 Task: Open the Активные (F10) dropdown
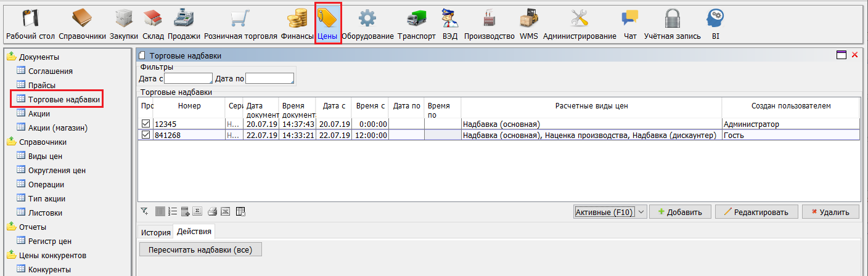pyautogui.click(x=610, y=212)
